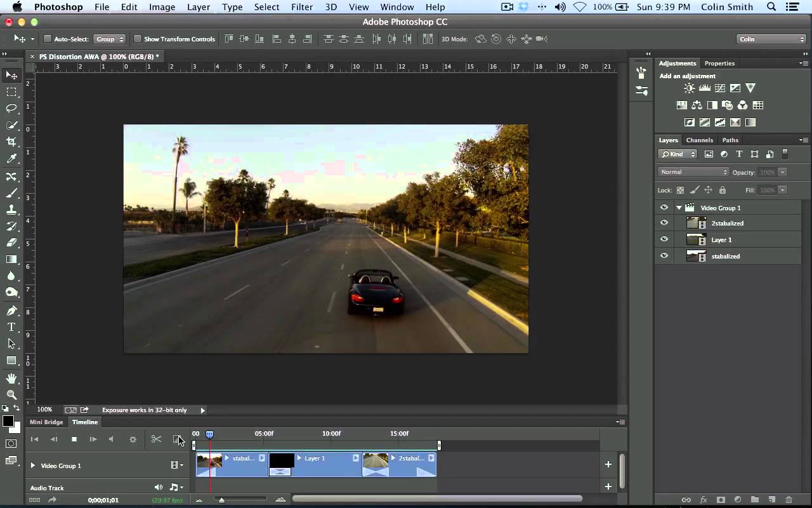Open the blend mode Normal dropdown
The height and width of the screenshot is (508, 812).
pos(693,172)
